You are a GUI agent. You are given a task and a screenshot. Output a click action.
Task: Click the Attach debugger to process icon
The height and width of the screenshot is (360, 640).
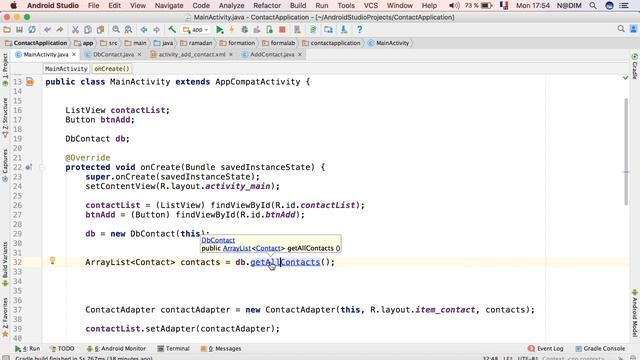pyautogui.click(x=269, y=29)
